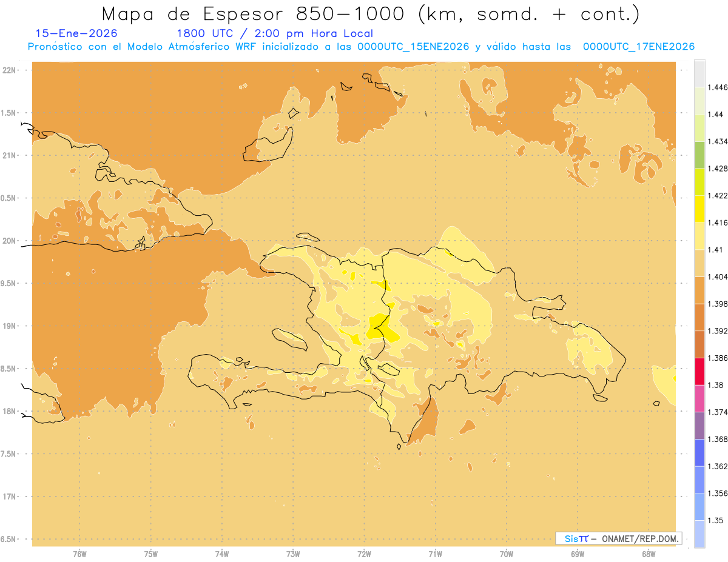
Task: Click the red 1.38–1.386 legend swatch
Action: coord(699,371)
